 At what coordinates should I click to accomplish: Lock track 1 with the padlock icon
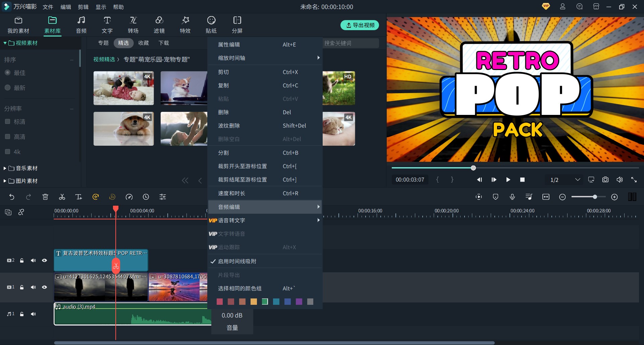pyautogui.click(x=22, y=287)
